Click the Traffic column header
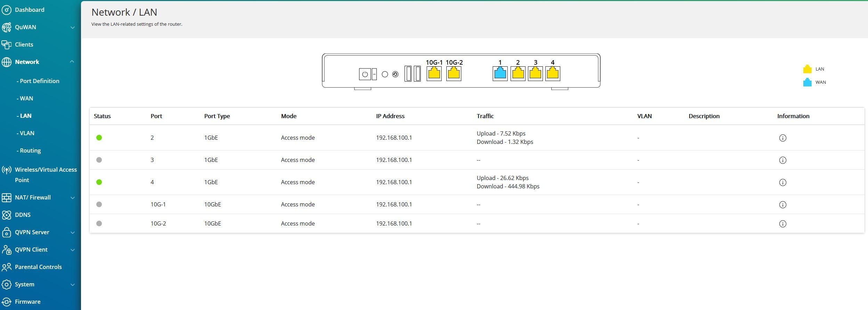 coord(485,116)
